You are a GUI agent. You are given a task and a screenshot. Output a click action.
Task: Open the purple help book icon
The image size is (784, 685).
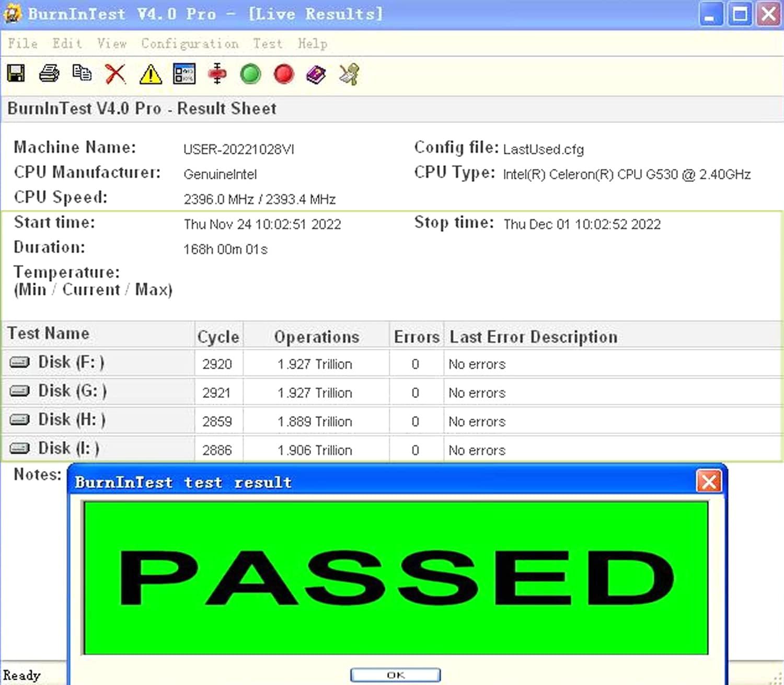coord(316,74)
